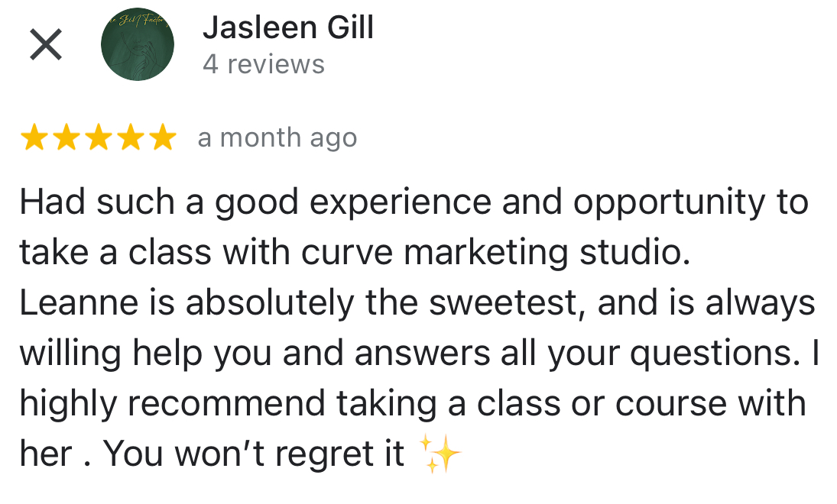Image resolution: width=837 pixels, height=504 pixels.
Task: Click the 'a month ago' timestamp
Action: [x=277, y=138]
